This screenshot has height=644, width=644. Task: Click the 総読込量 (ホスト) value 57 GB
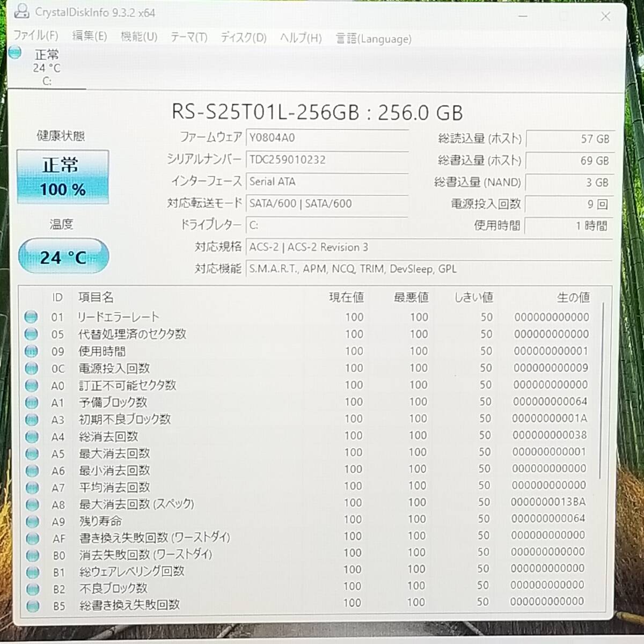point(570,139)
